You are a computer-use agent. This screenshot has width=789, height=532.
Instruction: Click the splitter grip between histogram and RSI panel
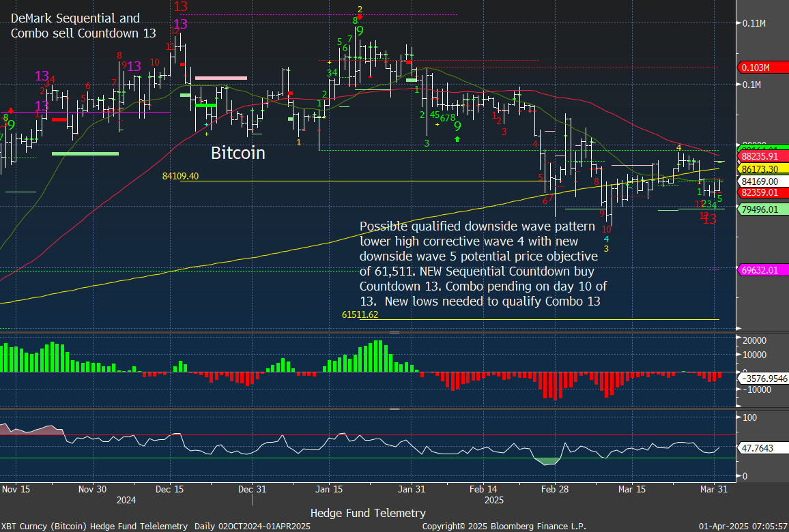394,409
